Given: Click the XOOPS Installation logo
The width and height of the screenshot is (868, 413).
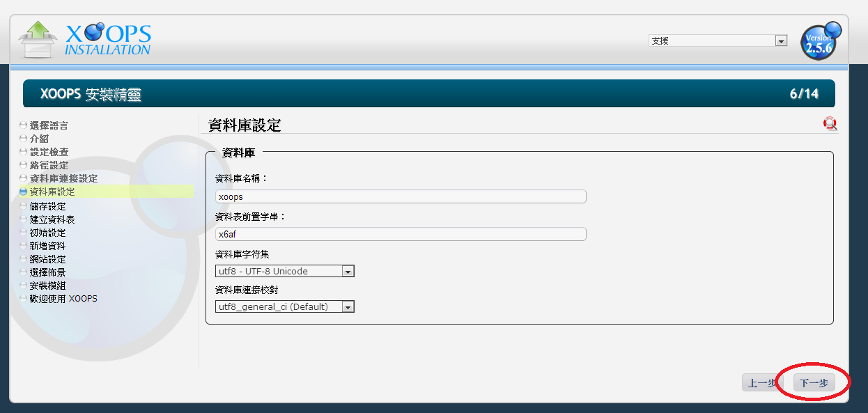Looking at the screenshot, I should [x=84, y=40].
